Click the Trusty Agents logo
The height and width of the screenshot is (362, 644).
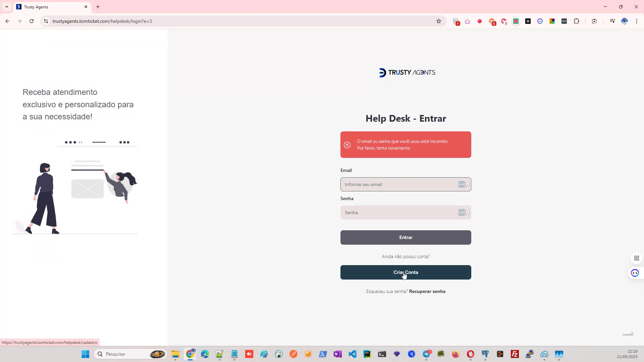point(406,72)
